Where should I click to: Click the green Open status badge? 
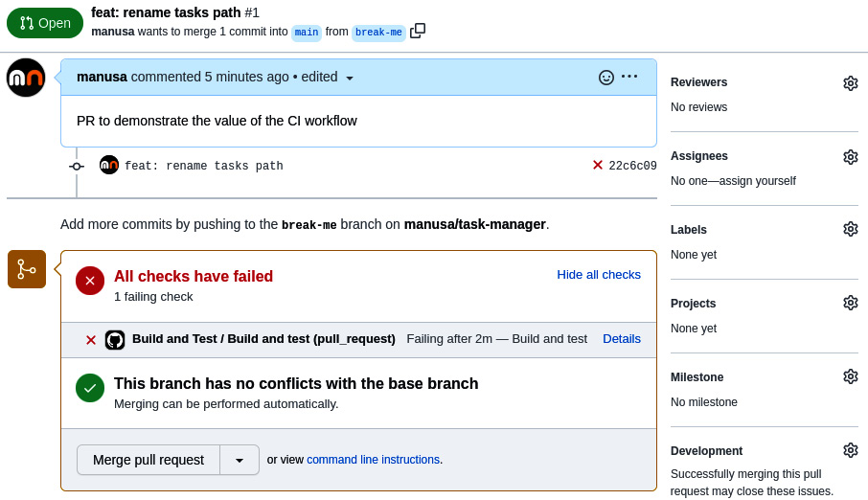point(45,23)
